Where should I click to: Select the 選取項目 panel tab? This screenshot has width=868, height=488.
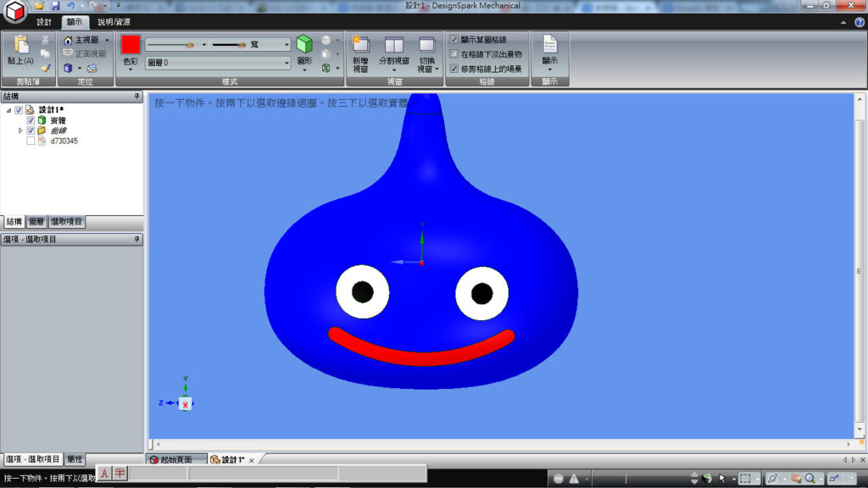(66, 221)
